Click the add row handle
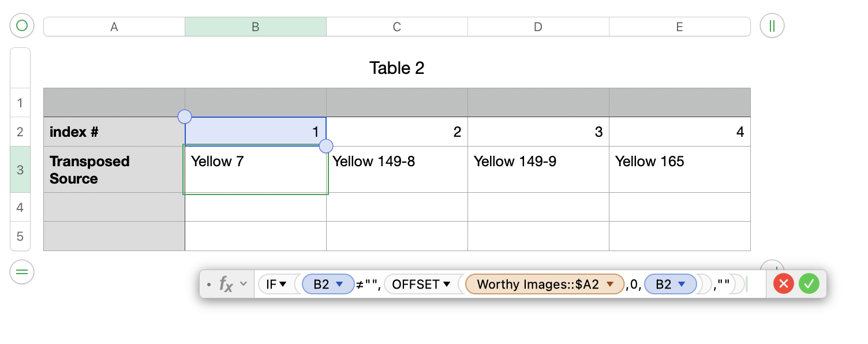868x344 pixels. [x=22, y=272]
